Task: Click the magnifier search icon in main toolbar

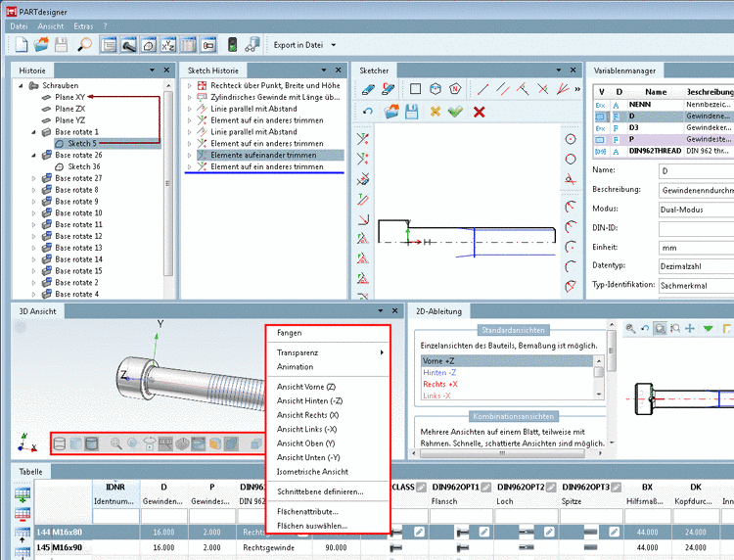Action: pos(85,45)
